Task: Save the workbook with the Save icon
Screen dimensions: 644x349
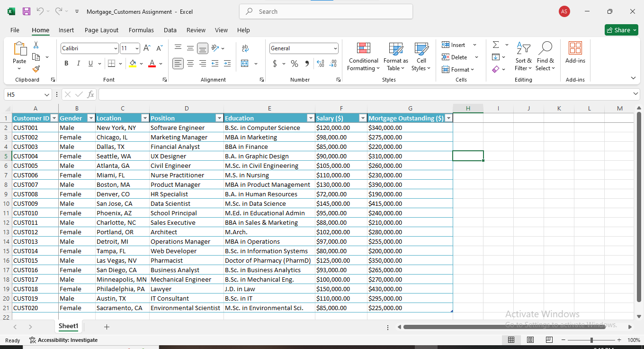Action: click(27, 11)
